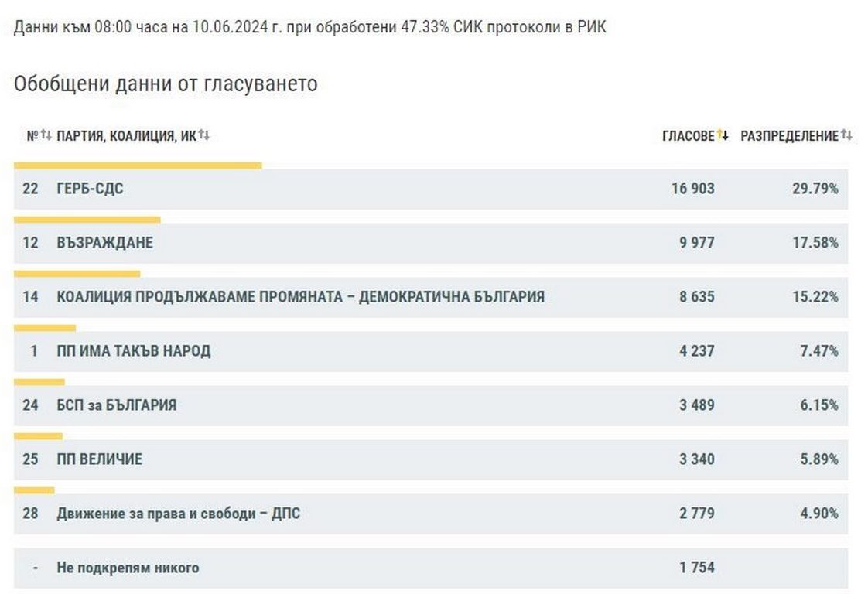The height and width of the screenshot is (594, 868).
Task: Click Движение за права и свободи – ДПС
Action: click(x=178, y=514)
